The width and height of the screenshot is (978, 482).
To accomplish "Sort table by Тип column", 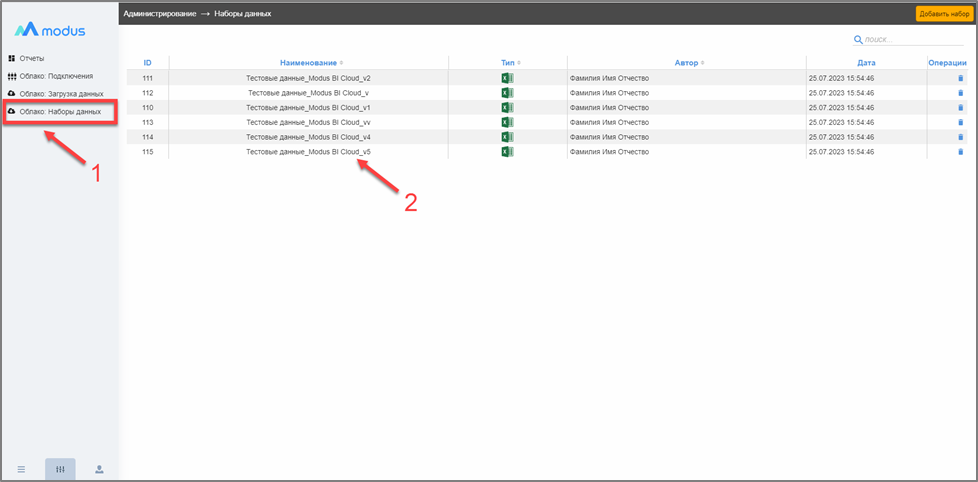I will coord(508,63).
